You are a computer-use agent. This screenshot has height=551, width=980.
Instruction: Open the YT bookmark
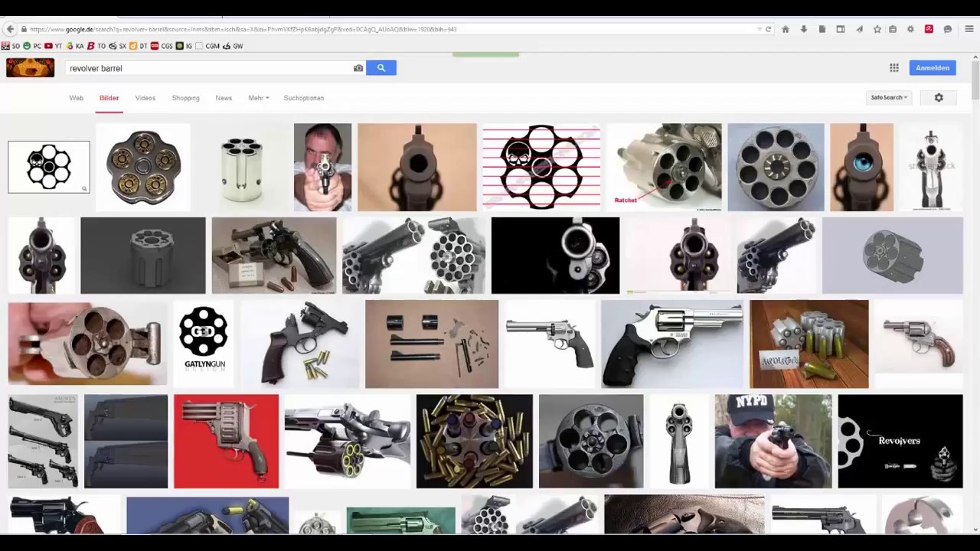click(54, 46)
